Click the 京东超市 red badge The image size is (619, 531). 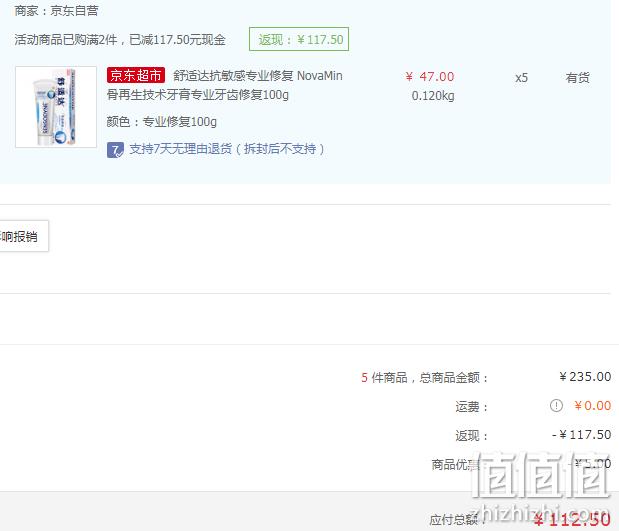point(135,75)
